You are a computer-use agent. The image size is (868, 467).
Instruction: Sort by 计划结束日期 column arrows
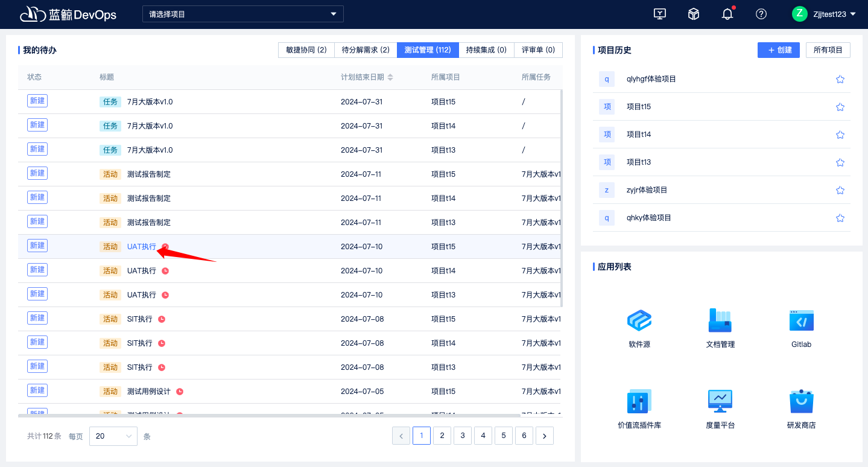point(390,77)
